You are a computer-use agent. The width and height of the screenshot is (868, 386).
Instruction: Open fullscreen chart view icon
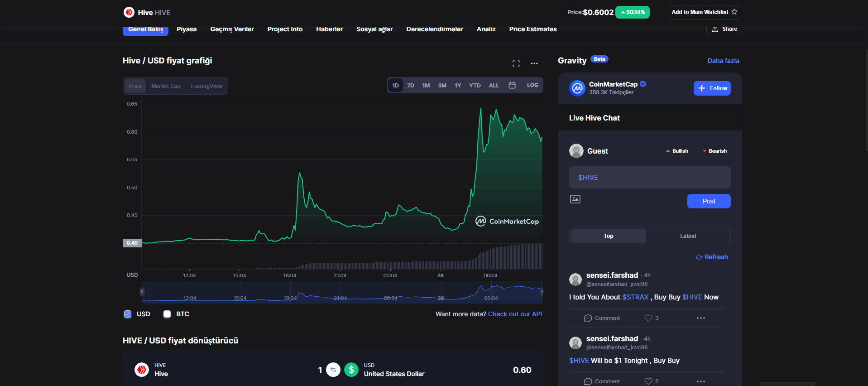(516, 63)
